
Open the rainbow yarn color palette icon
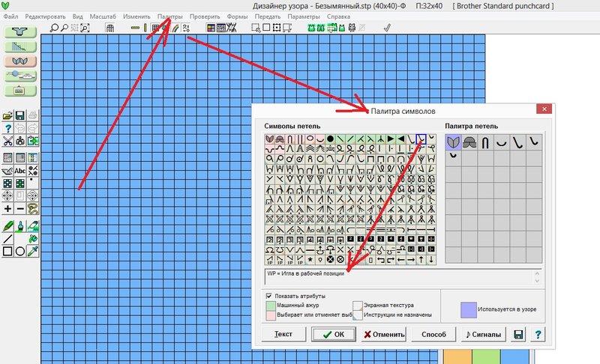point(175,28)
